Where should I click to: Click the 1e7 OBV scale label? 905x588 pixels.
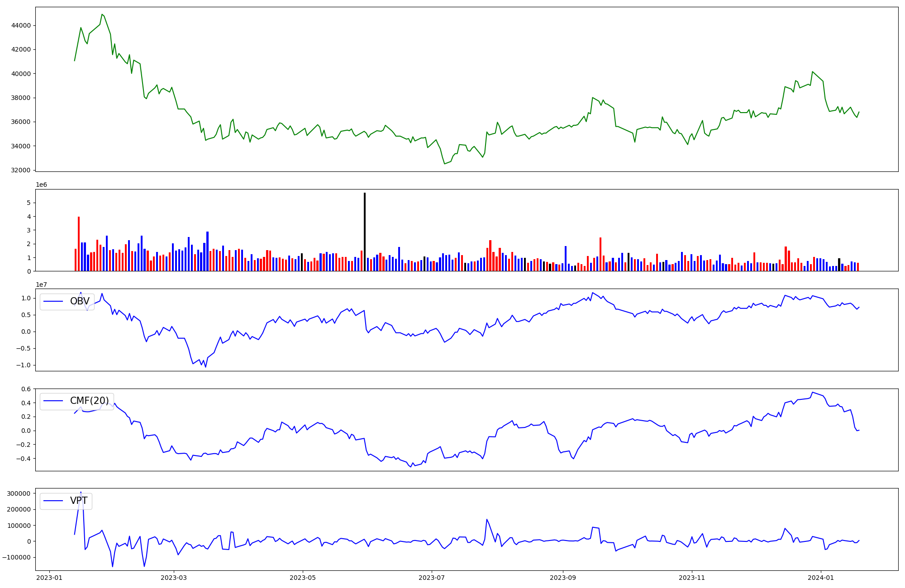coord(42,285)
